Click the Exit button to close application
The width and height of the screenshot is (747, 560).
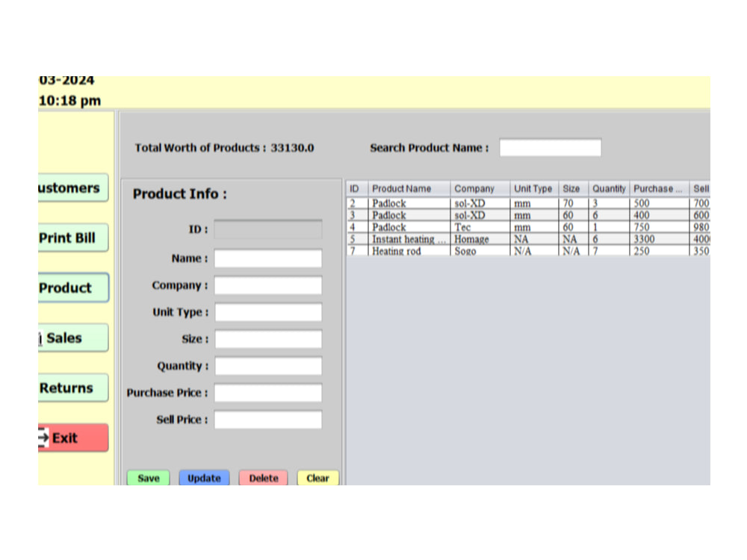(71, 438)
